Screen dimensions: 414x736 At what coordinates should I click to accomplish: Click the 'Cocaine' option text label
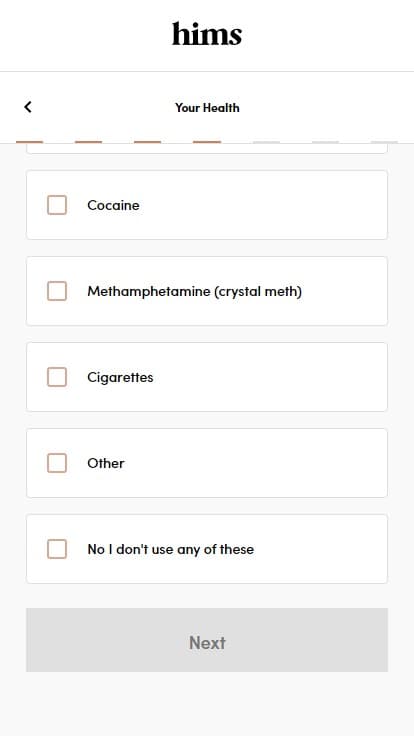pos(113,205)
